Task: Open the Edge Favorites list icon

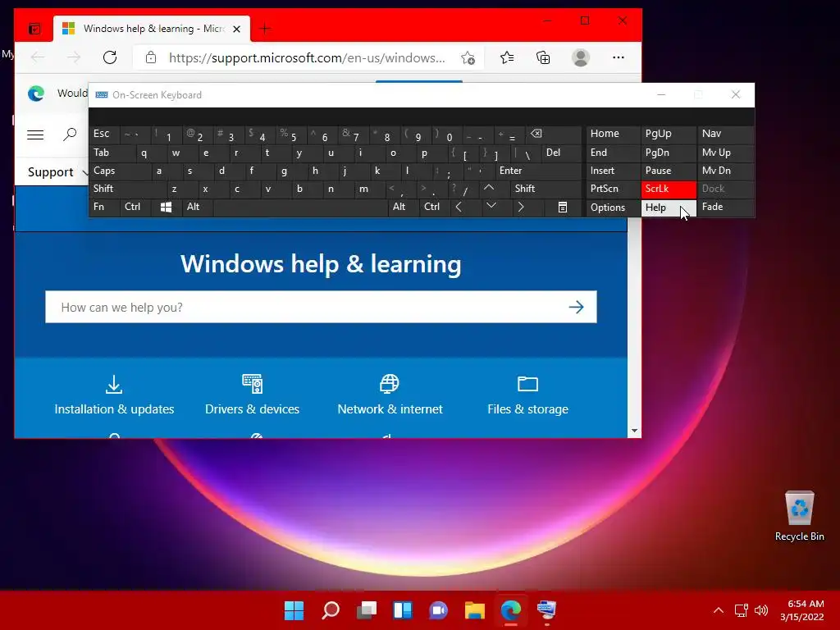Action: [x=507, y=57]
